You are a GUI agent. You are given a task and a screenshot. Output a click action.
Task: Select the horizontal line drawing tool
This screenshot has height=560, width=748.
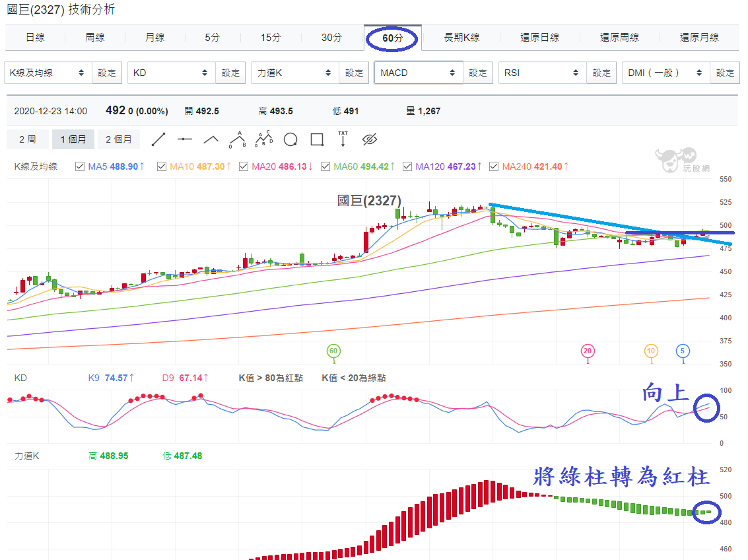(x=185, y=140)
